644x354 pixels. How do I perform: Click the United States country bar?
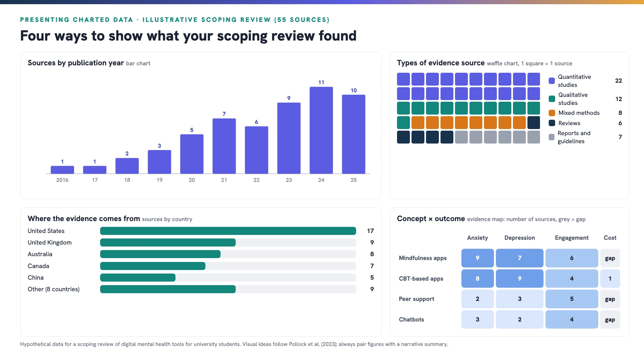point(228,231)
